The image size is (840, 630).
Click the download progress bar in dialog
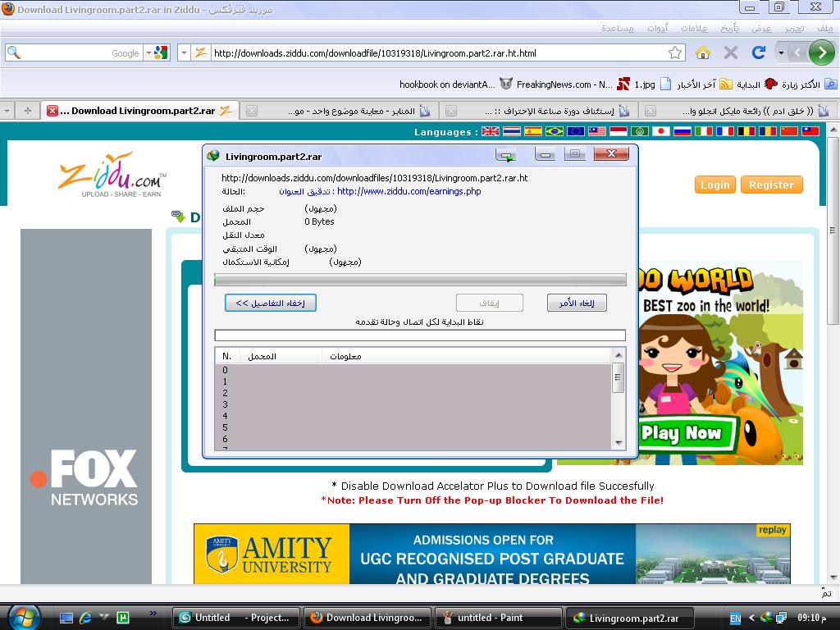pos(420,279)
